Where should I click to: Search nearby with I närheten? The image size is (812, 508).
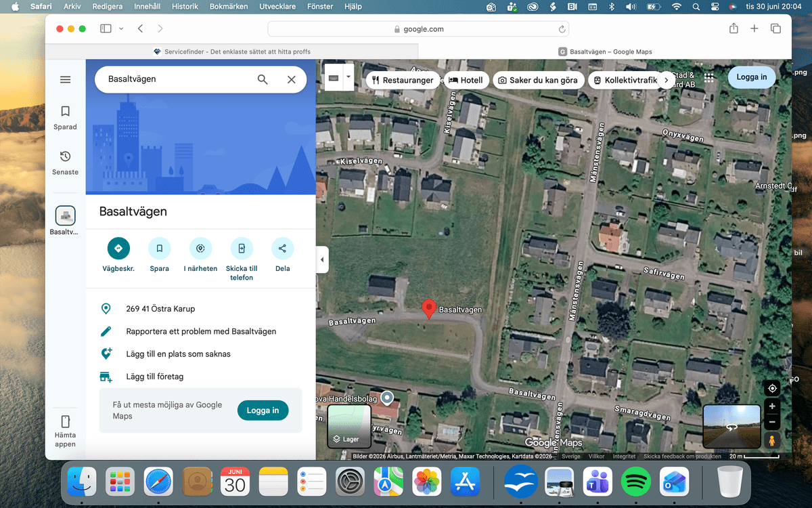tap(201, 255)
